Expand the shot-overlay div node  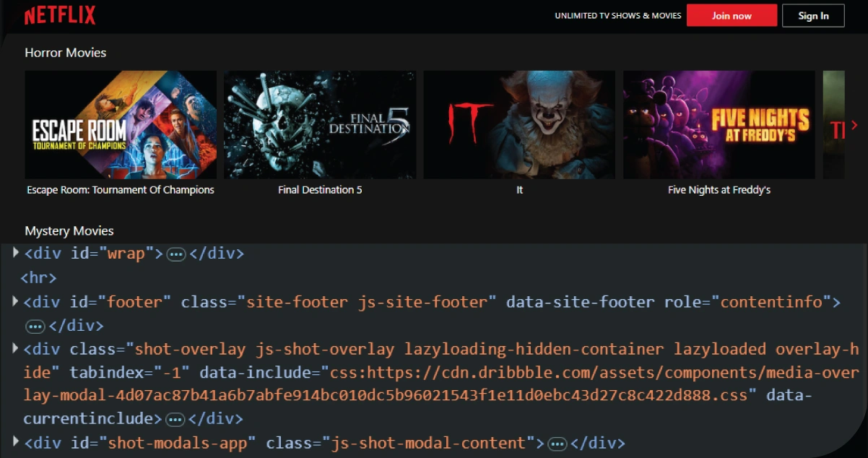point(16,348)
